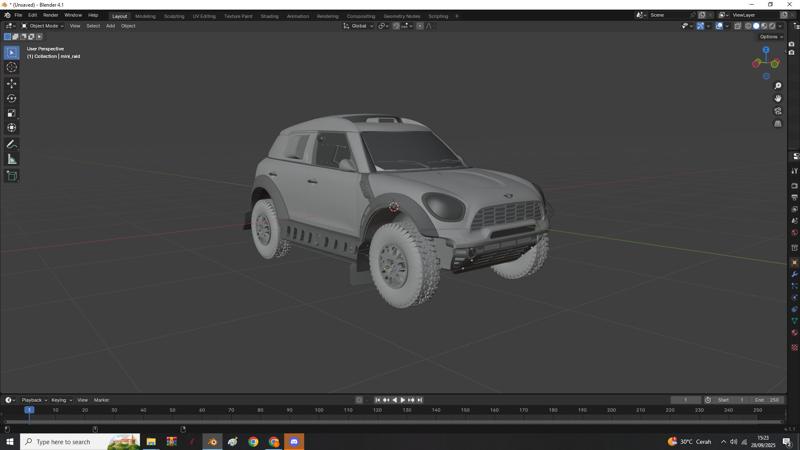This screenshot has width=800, height=450.
Task: Open the Object Mode dropdown
Action: click(42, 26)
